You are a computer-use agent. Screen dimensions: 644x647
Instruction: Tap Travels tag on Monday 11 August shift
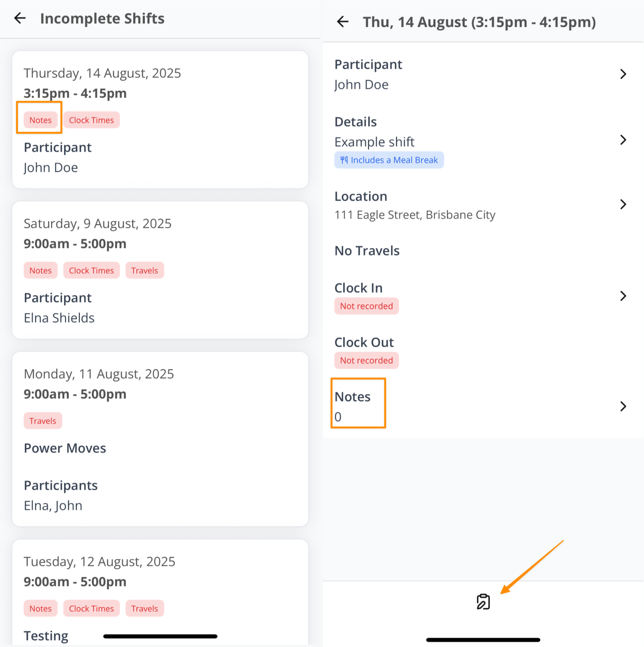[43, 421]
